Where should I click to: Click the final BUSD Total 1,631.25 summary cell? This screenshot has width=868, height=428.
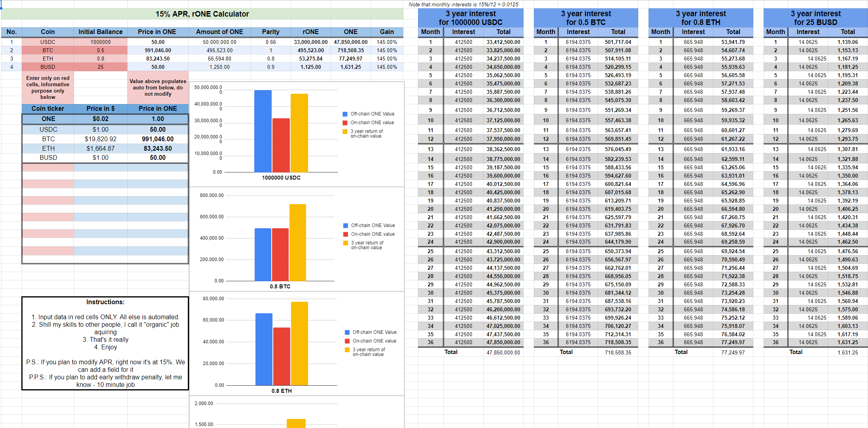click(x=847, y=352)
